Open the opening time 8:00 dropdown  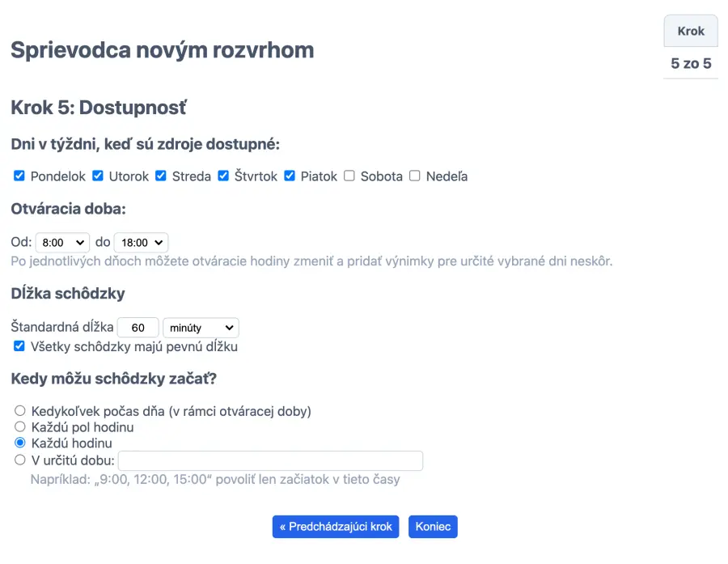click(x=62, y=242)
